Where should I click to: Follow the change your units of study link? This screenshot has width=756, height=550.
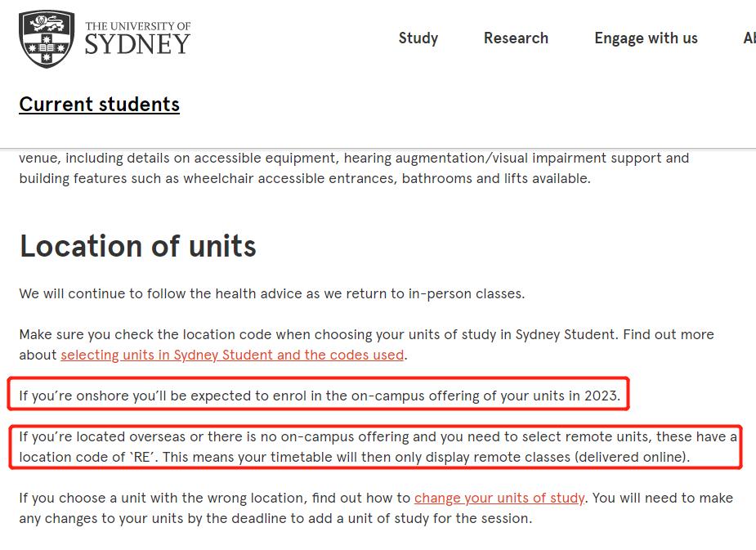coord(499,498)
